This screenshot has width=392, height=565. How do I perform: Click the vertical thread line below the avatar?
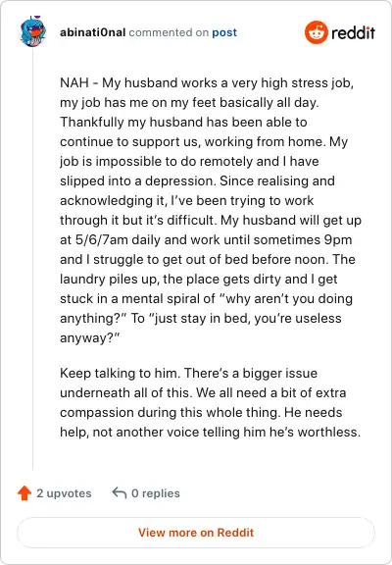tap(32, 259)
